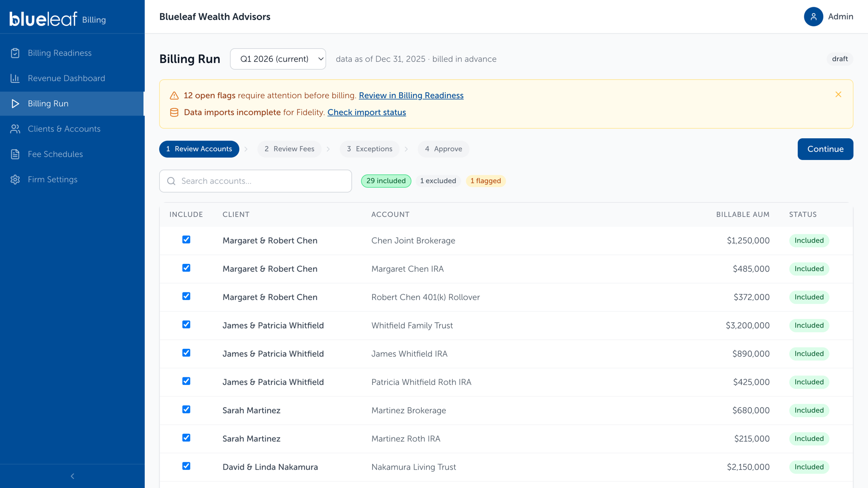Screen dimensions: 868x488
Task: Click the $1,250,000 AUM value
Action: (748, 240)
